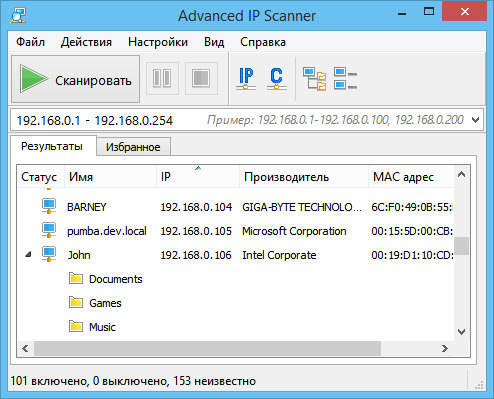Screen dimensions: 494x399
Task: Click the green Сканировать play button
Action: [75, 79]
